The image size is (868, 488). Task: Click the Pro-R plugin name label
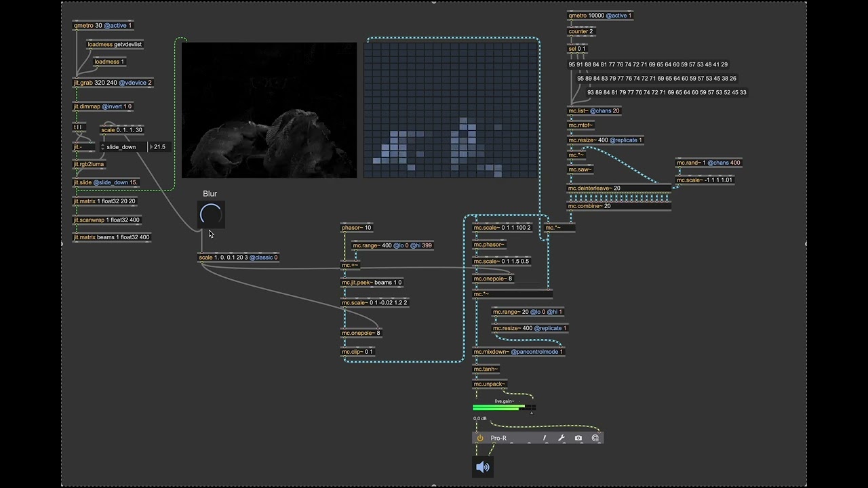498,439
